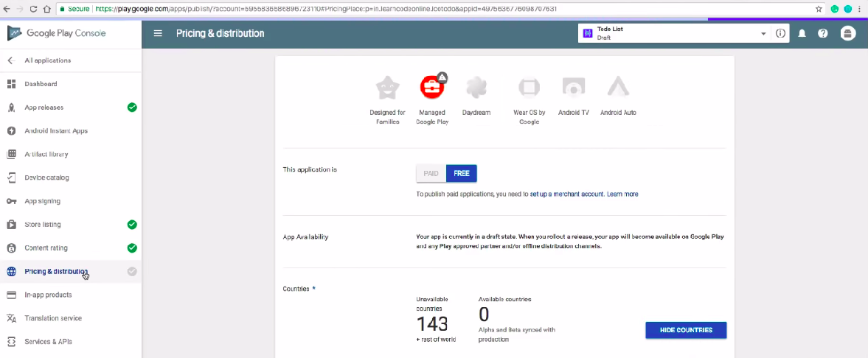Open the help question mark icon
The image size is (868, 358).
pos(823,34)
